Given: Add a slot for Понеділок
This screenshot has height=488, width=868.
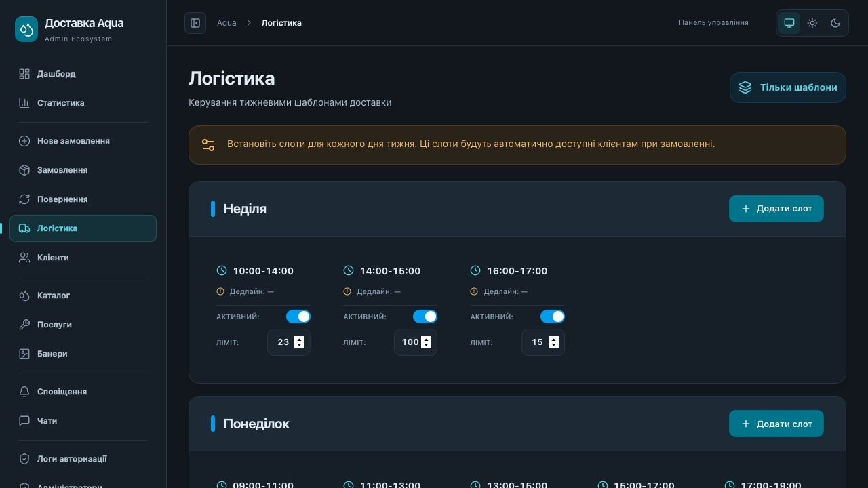Looking at the screenshot, I should pos(776,424).
